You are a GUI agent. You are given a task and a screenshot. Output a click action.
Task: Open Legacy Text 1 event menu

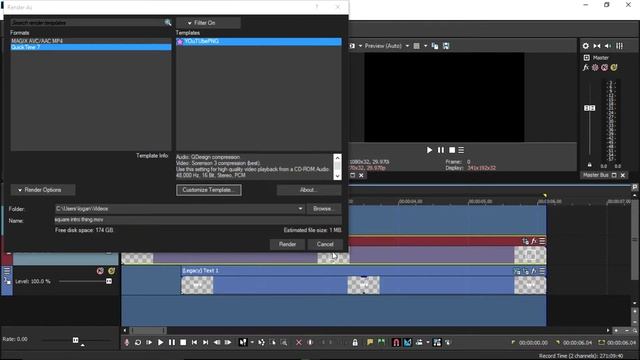542,271
